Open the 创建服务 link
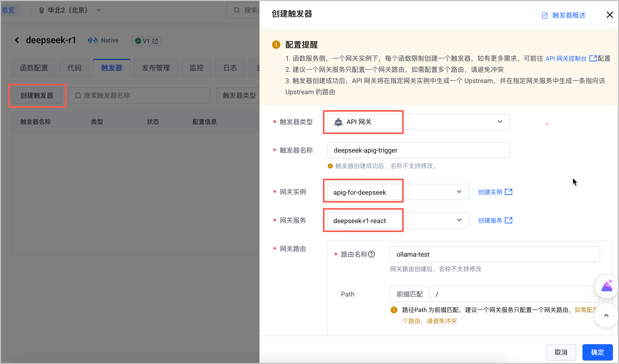This screenshot has height=364, width=619. pyautogui.click(x=490, y=221)
